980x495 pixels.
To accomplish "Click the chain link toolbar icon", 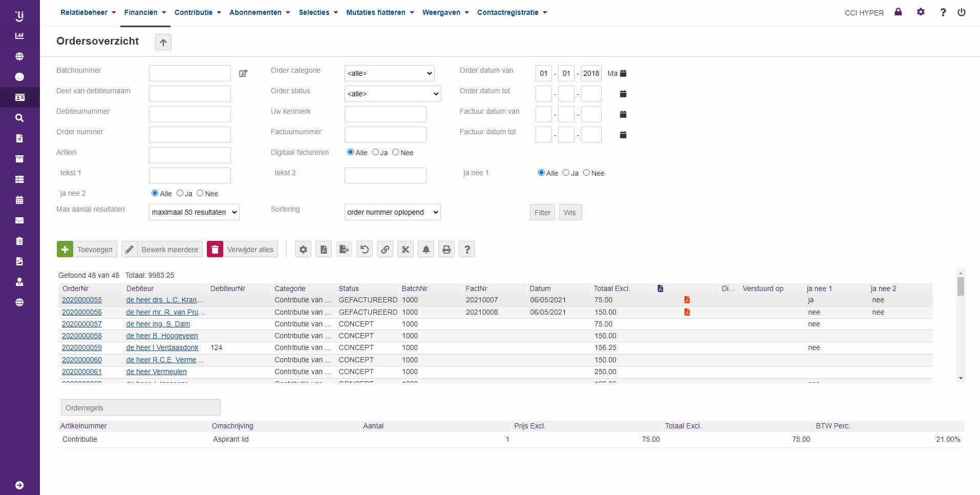I will click(385, 250).
